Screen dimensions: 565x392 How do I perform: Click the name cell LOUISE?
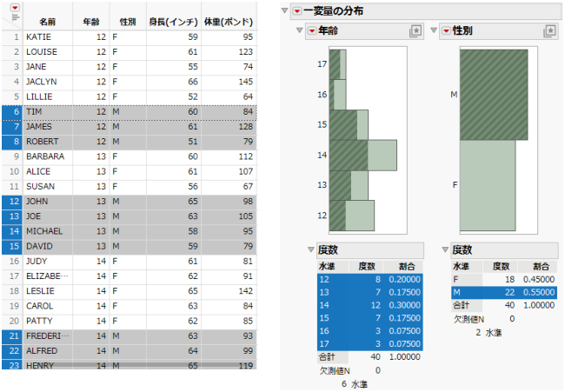coord(48,52)
